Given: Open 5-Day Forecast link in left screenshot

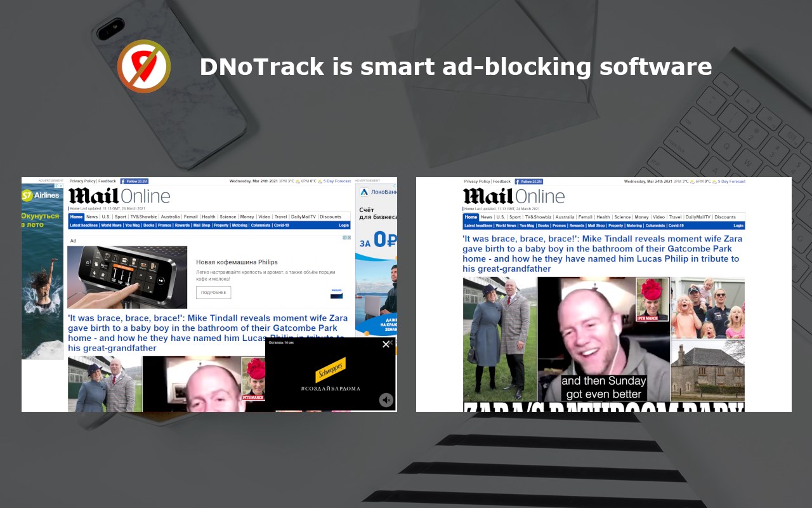Looking at the screenshot, I should click(337, 181).
